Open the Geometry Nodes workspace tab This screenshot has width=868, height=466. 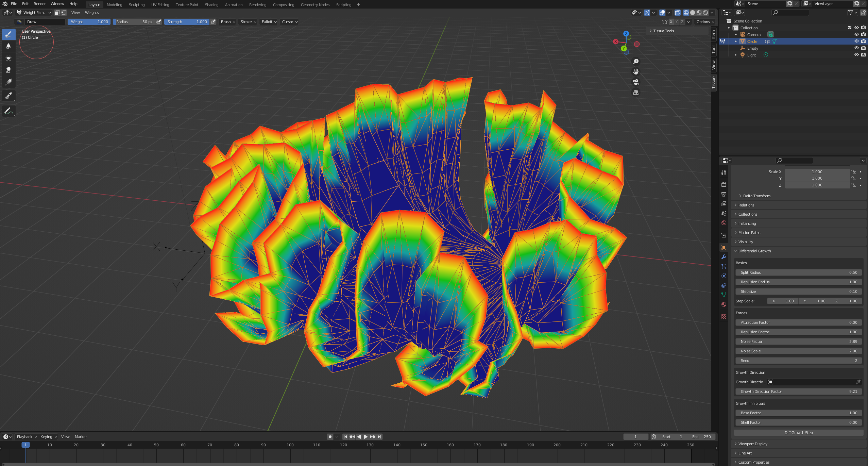[315, 5]
